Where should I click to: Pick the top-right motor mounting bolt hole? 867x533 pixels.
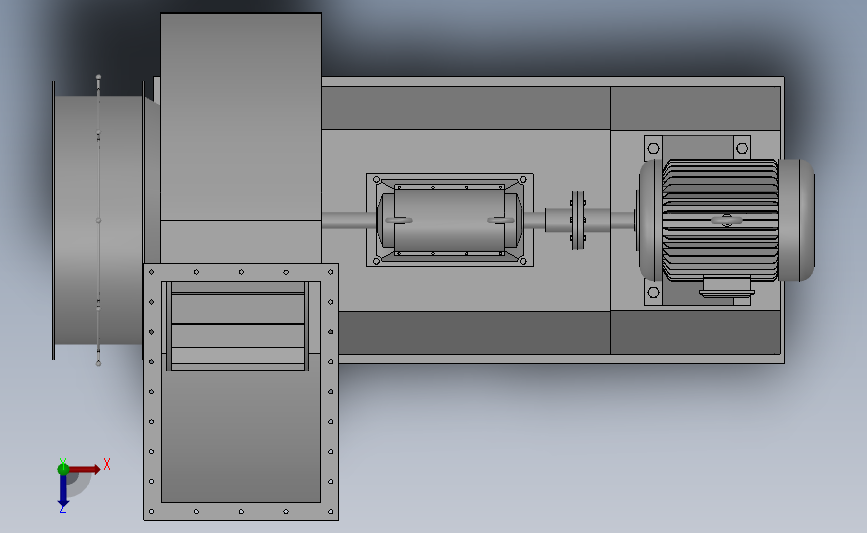click(742, 148)
